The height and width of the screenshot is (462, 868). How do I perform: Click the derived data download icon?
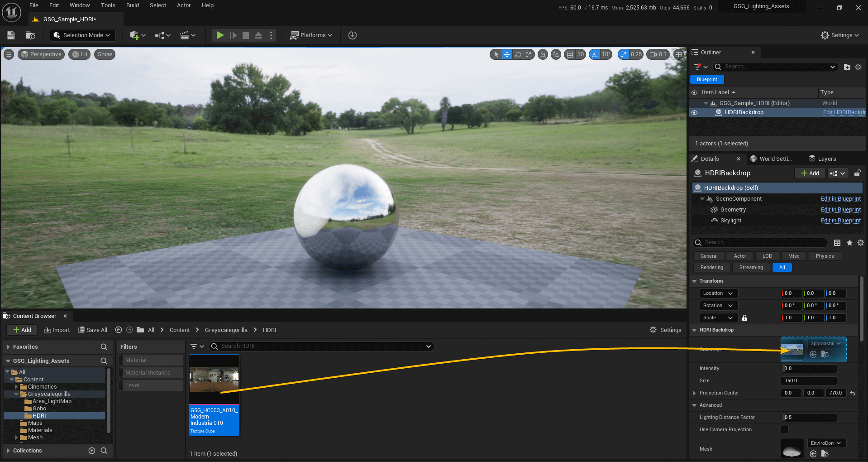[353, 35]
